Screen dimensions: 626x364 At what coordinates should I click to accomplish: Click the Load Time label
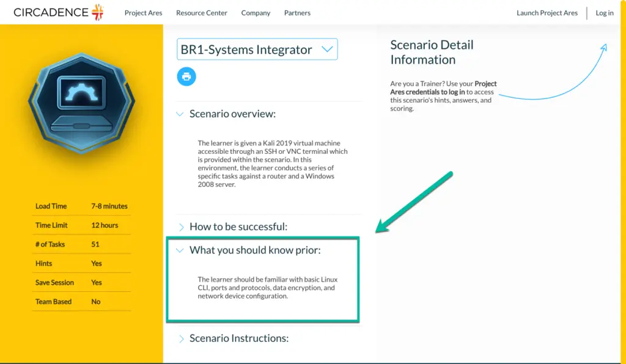(x=51, y=206)
